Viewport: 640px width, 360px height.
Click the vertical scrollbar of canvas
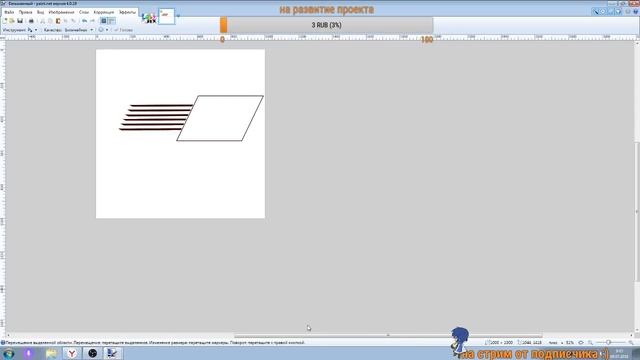coord(637,212)
